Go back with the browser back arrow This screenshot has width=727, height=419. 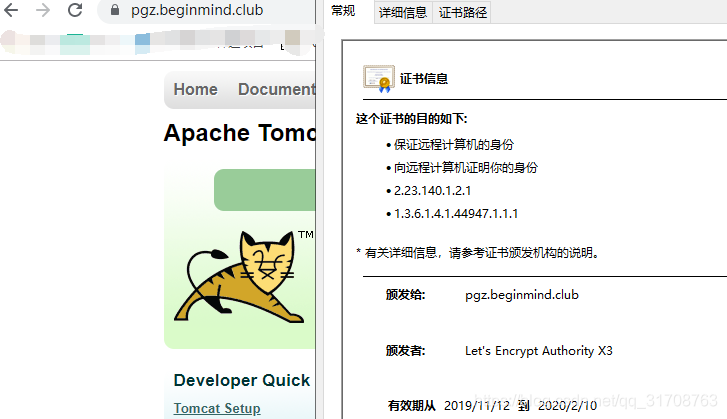pyautogui.click(x=11, y=10)
